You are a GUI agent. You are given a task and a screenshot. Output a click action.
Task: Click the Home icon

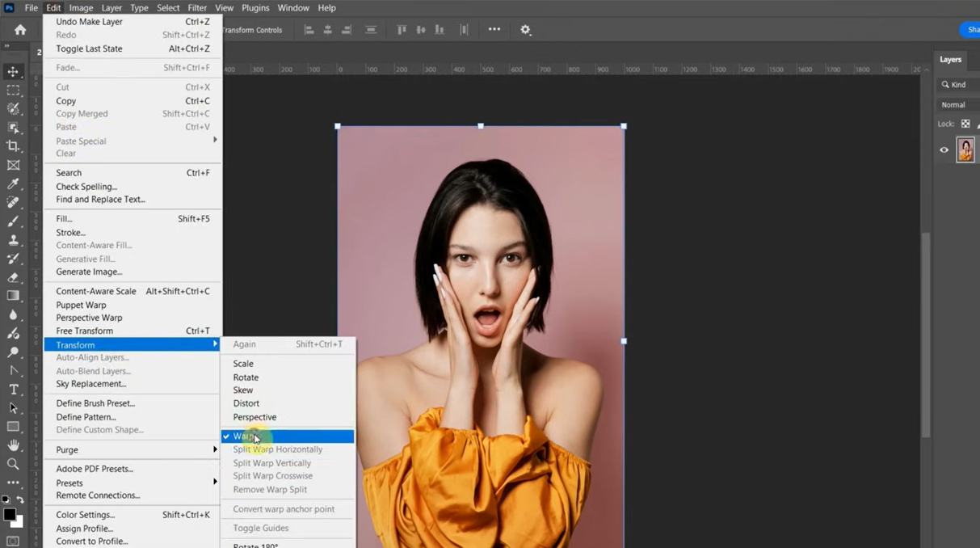point(20,30)
